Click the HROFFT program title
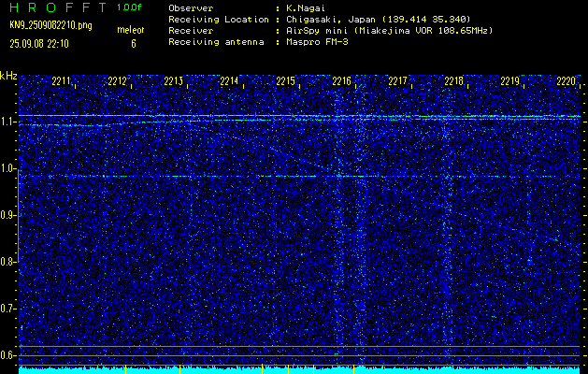The image size is (588, 374). (x=58, y=7)
